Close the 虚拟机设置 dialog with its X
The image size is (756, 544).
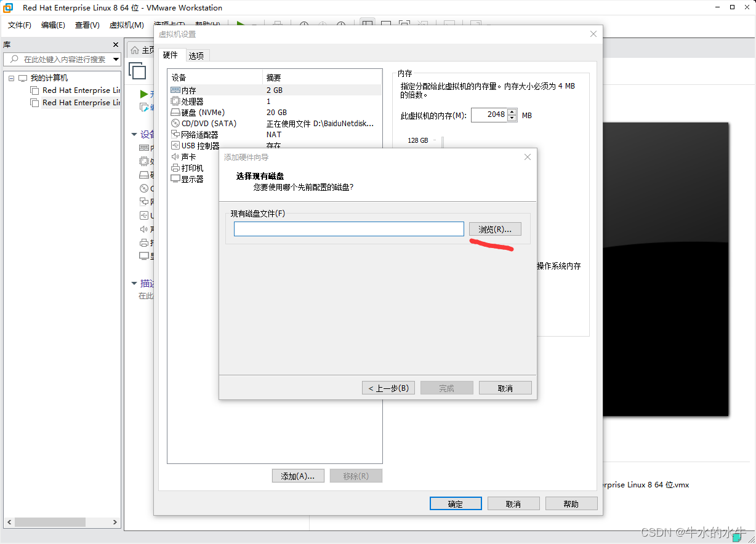[x=593, y=34]
